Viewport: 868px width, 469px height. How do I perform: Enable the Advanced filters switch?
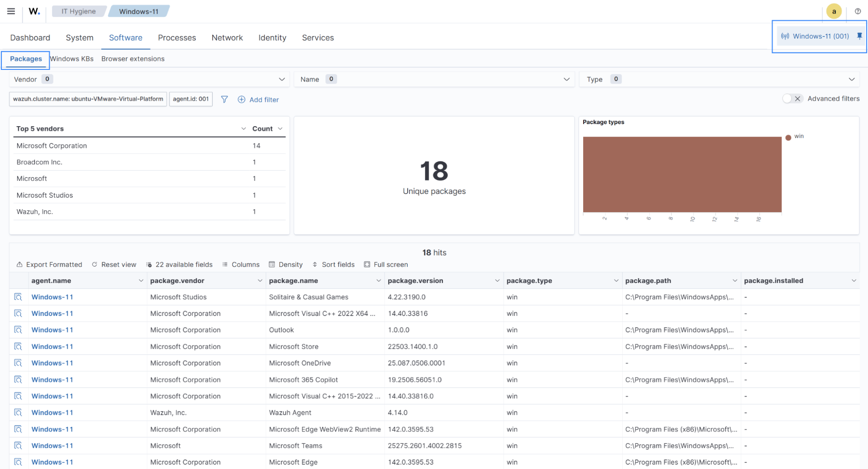click(x=792, y=98)
